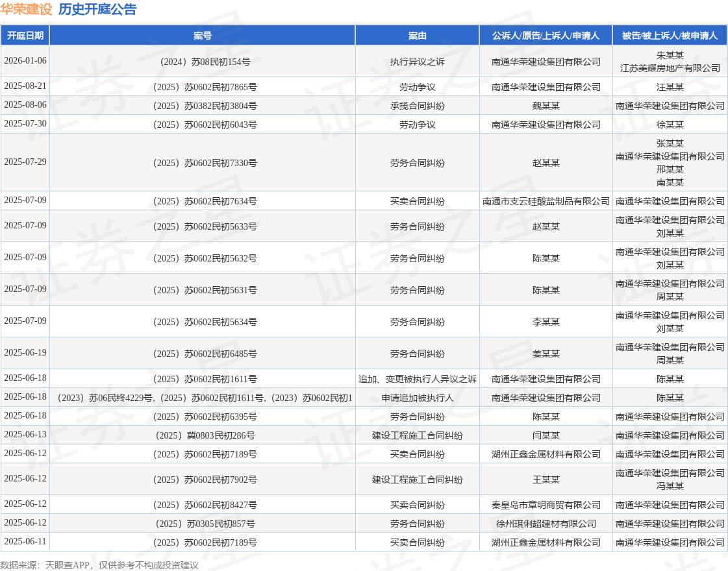Select case number (2025)苏0602民初6395号

[203, 417]
